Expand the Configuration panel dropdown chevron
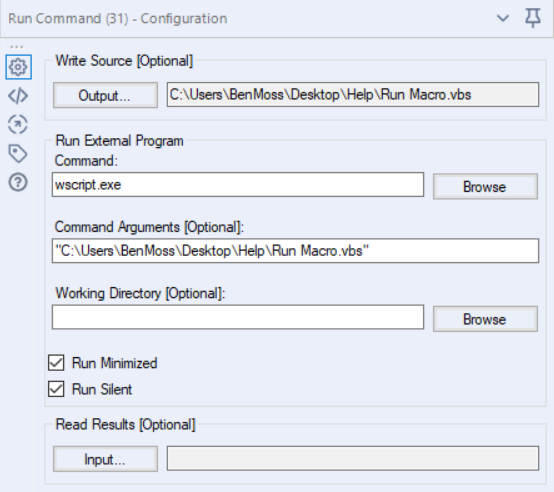The image size is (554, 492). [x=503, y=18]
